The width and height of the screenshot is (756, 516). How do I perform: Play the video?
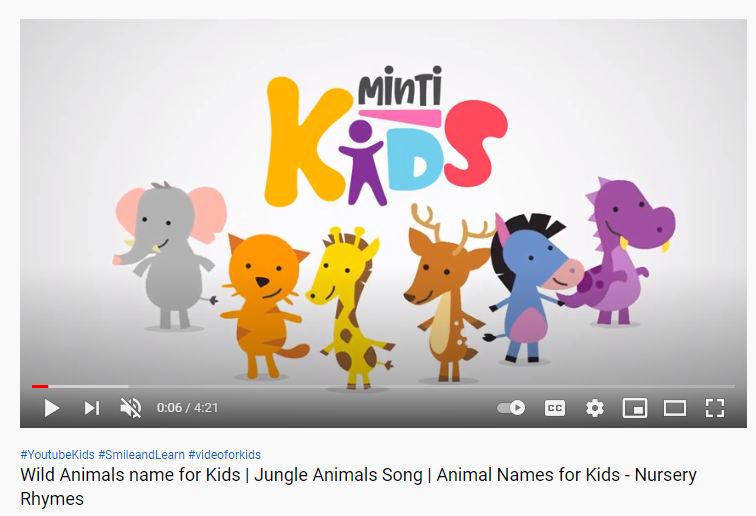pyautogui.click(x=52, y=408)
